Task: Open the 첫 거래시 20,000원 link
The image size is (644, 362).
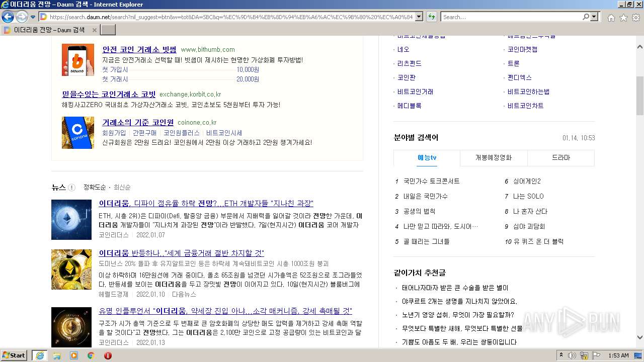Action: click(181, 79)
